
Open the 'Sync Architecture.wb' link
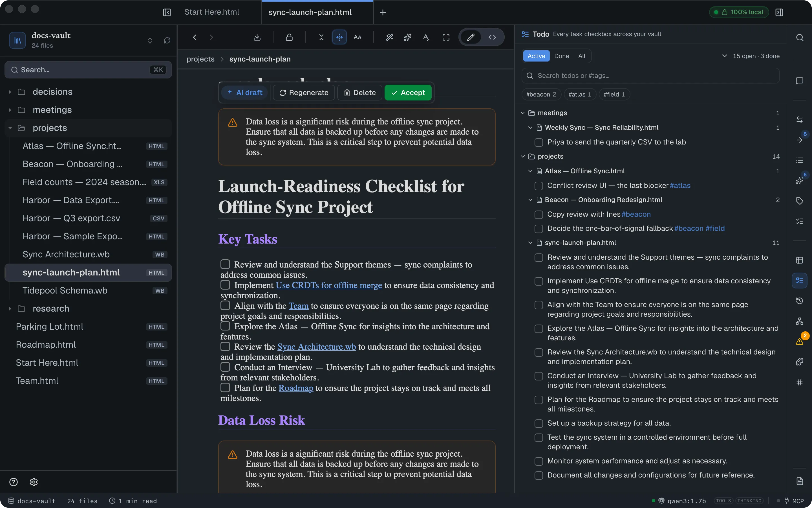[x=316, y=347]
